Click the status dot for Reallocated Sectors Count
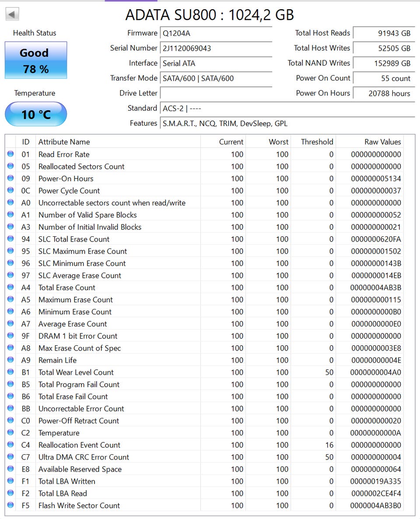Image resolution: width=420 pixels, height=519 pixels. (x=10, y=166)
